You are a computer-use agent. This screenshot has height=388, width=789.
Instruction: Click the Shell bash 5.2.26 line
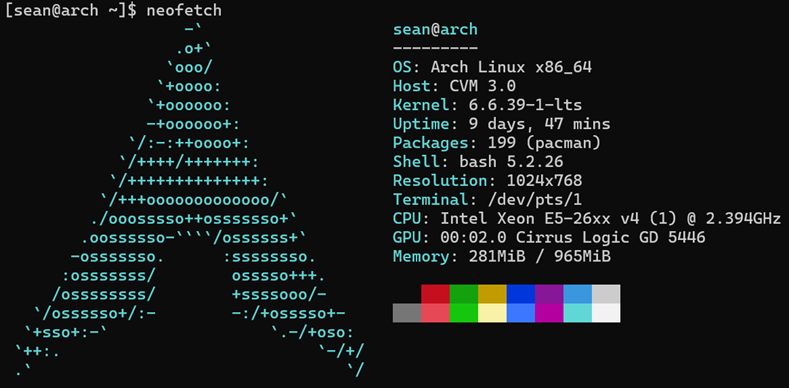click(478, 162)
